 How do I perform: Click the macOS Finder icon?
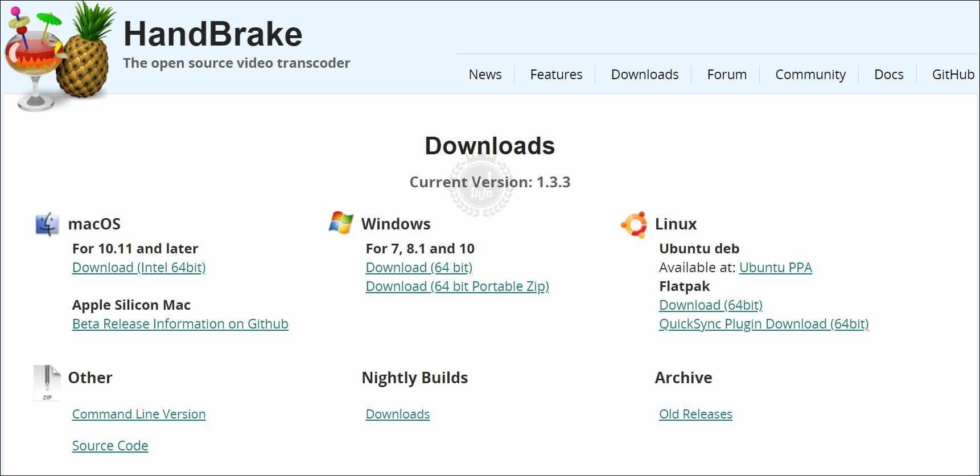[x=47, y=224]
